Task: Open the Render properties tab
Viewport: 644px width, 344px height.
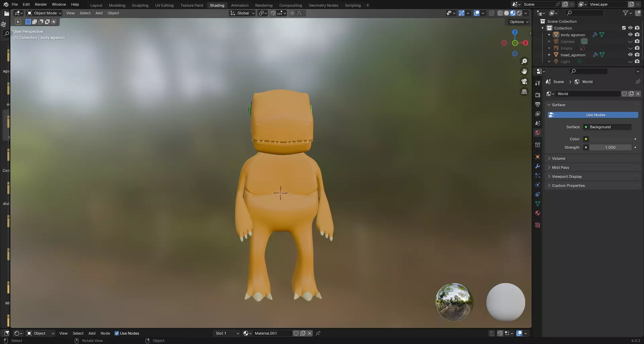Action: tap(538, 95)
